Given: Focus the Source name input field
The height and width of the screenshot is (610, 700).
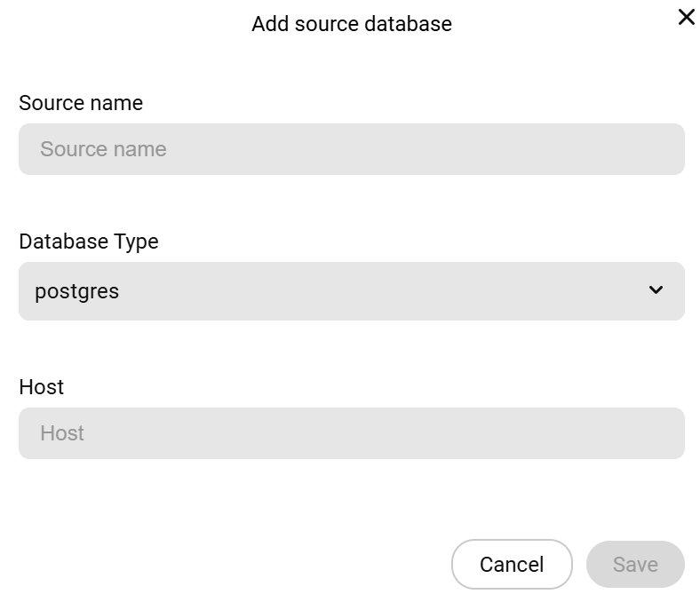Looking at the screenshot, I should click(x=351, y=149).
